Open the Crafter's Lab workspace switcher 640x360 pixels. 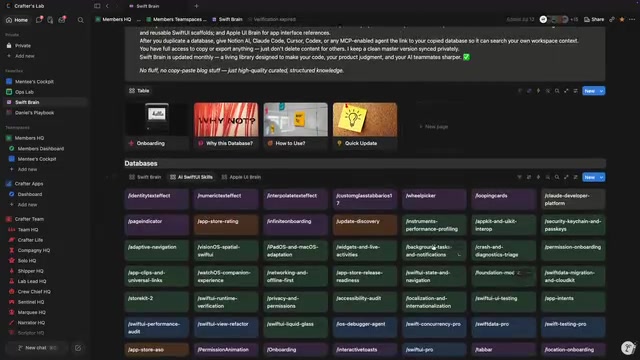pyautogui.click(x=25, y=6)
